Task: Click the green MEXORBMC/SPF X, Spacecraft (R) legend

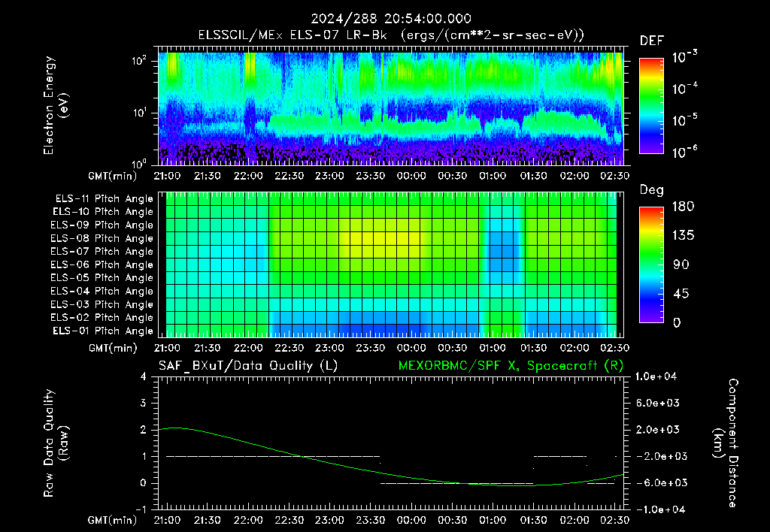Action: point(511,366)
